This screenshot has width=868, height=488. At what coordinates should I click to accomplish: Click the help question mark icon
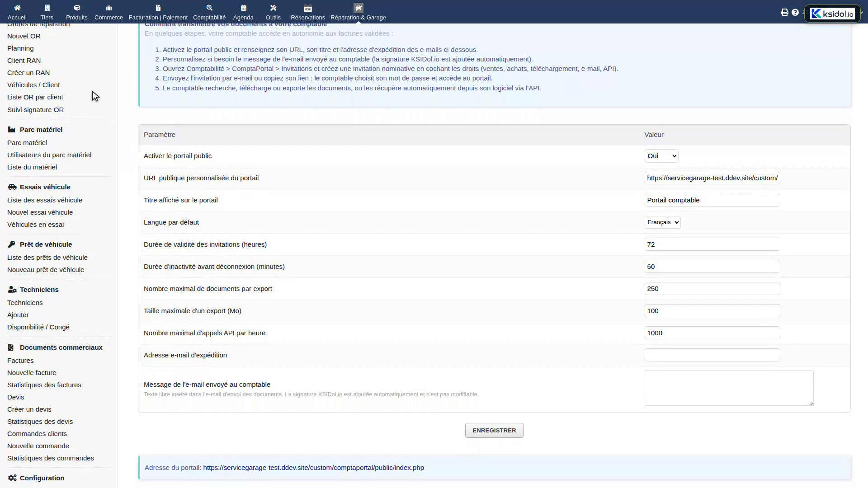tap(795, 12)
